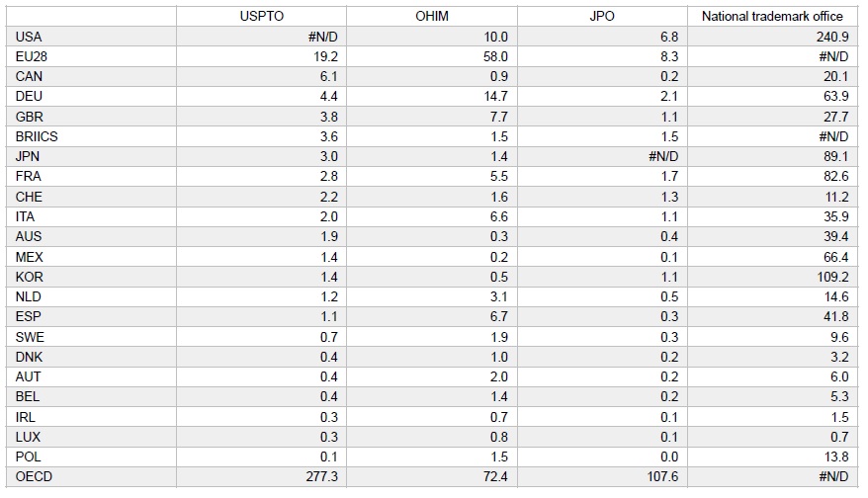Click the #N/D cell in USA's USPTO column
This screenshot has height=498, width=868.
pyautogui.click(x=323, y=37)
